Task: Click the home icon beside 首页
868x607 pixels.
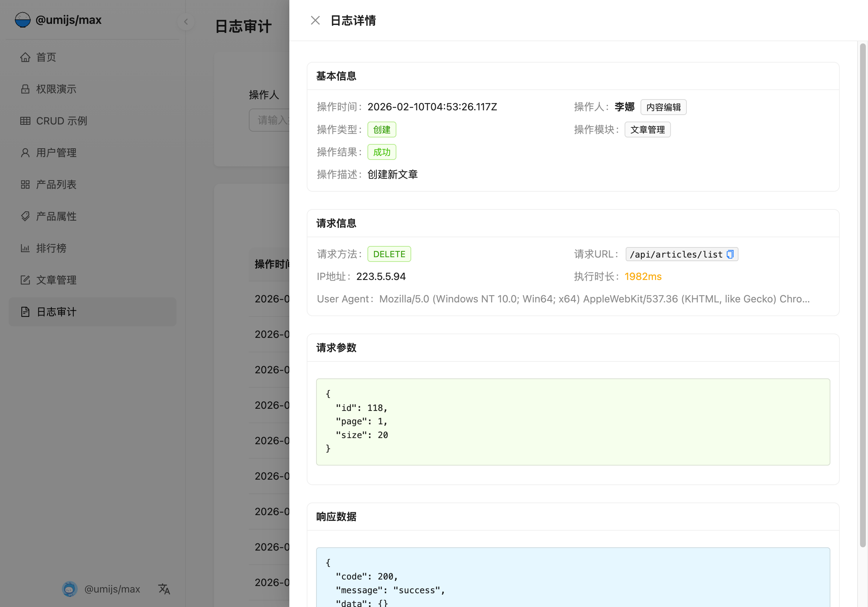Action: pos(25,57)
